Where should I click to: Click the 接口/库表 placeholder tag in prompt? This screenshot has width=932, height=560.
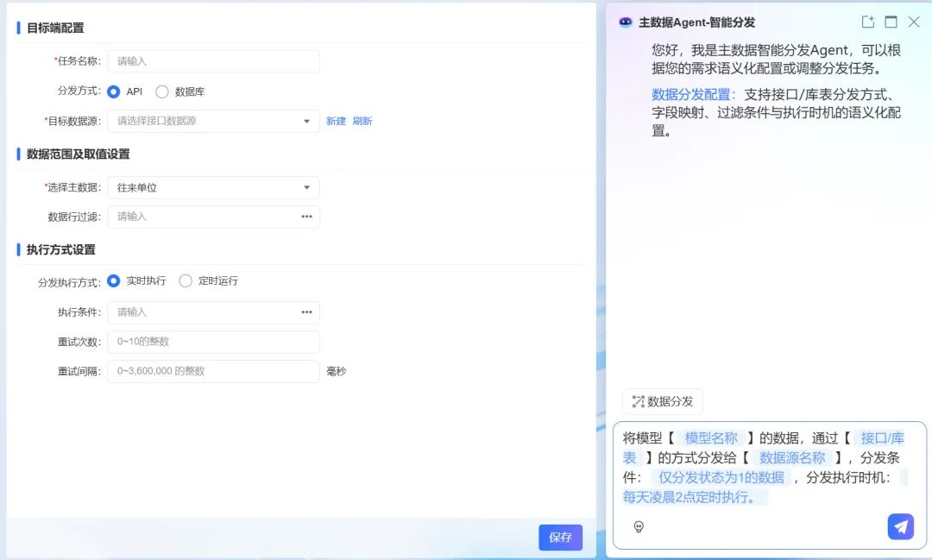882,438
